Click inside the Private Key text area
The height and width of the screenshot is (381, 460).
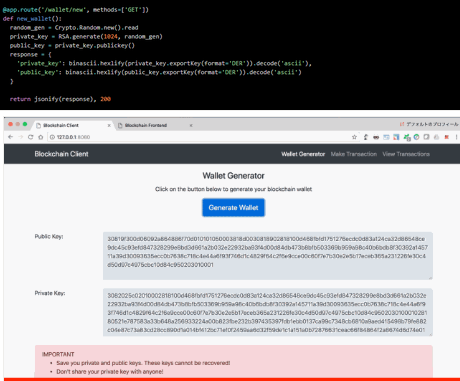268,312
